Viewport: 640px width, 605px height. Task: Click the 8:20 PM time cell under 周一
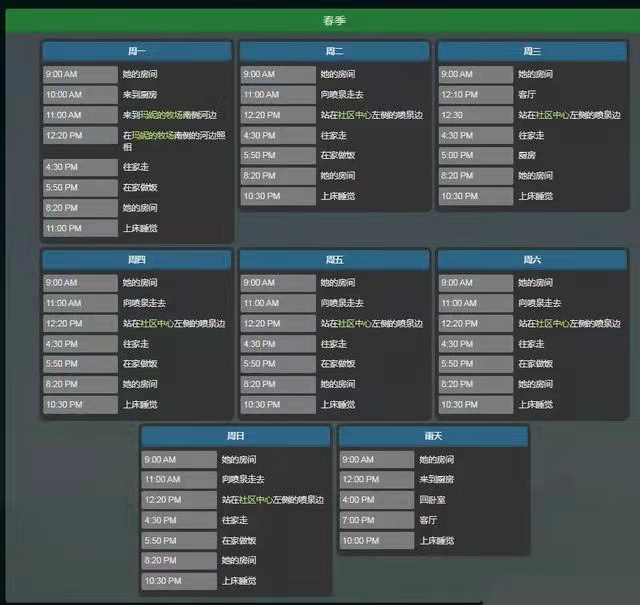[80, 208]
